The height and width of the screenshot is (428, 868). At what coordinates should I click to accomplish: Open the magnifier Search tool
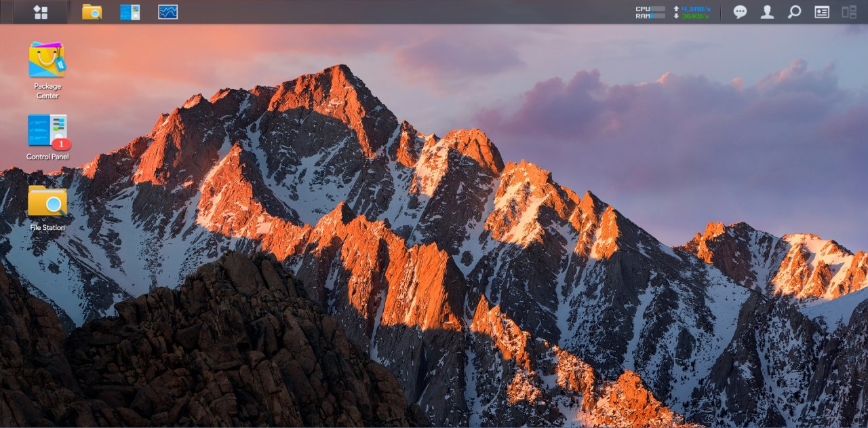click(794, 12)
